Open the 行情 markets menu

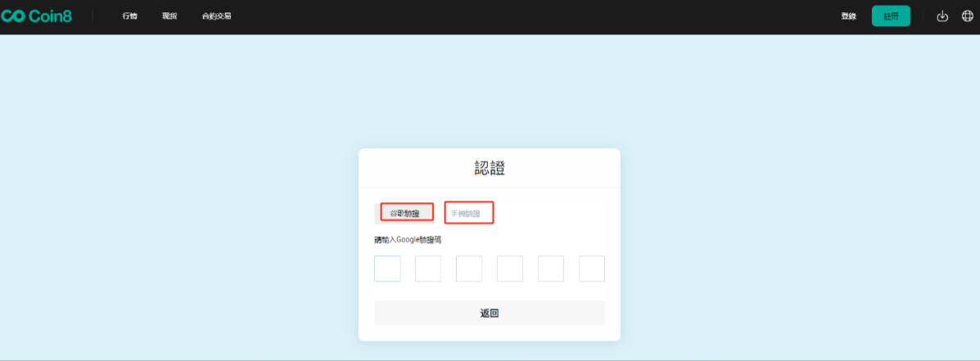pos(130,16)
